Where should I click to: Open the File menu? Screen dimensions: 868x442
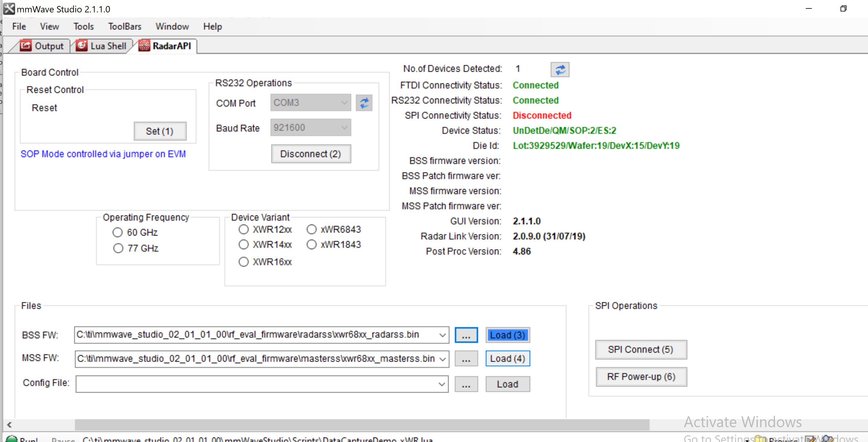coord(19,26)
